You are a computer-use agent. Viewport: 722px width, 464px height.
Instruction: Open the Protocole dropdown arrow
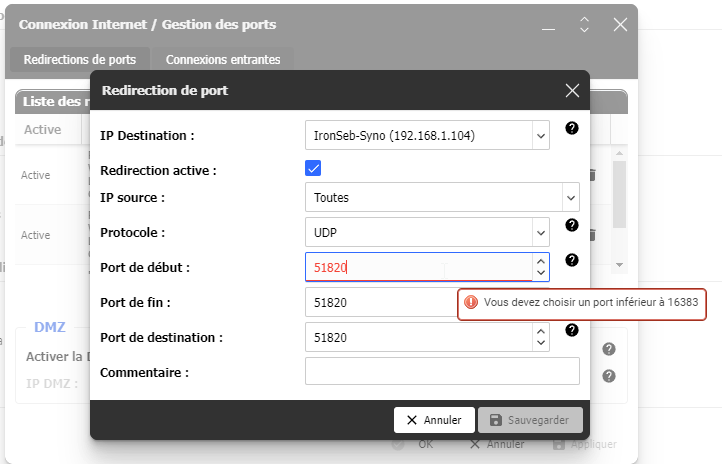point(541,233)
